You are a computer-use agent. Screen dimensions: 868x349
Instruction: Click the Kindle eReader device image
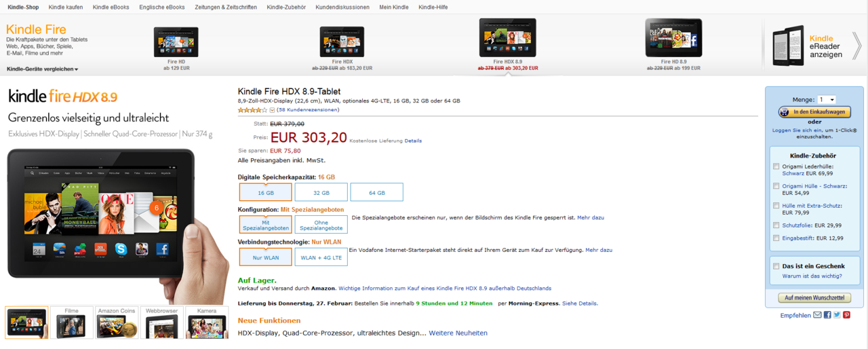pyautogui.click(x=788, y=45)
